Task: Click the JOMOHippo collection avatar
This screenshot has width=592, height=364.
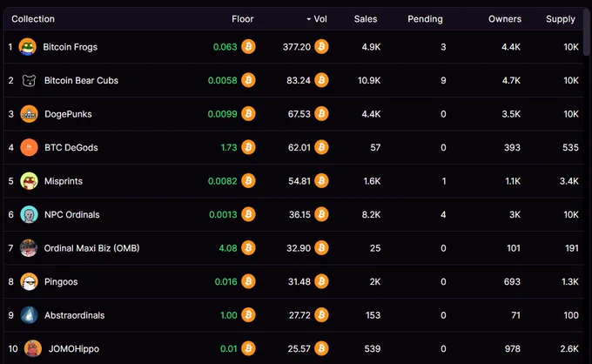Action: click(x=33, y=348)
